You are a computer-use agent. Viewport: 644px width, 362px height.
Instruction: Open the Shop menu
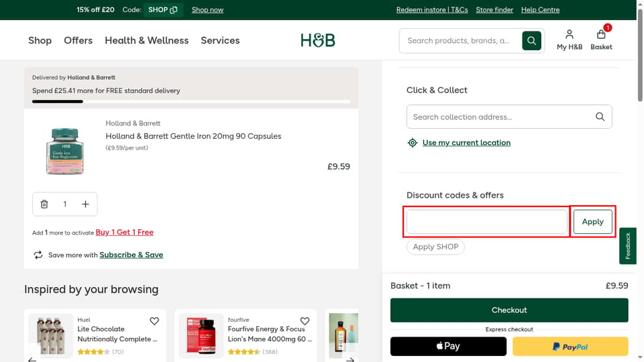pyautogui.click(x=40, y=40)
